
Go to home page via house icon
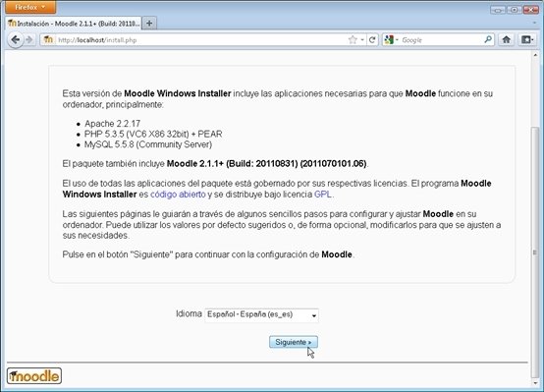[x=506, y=40]
